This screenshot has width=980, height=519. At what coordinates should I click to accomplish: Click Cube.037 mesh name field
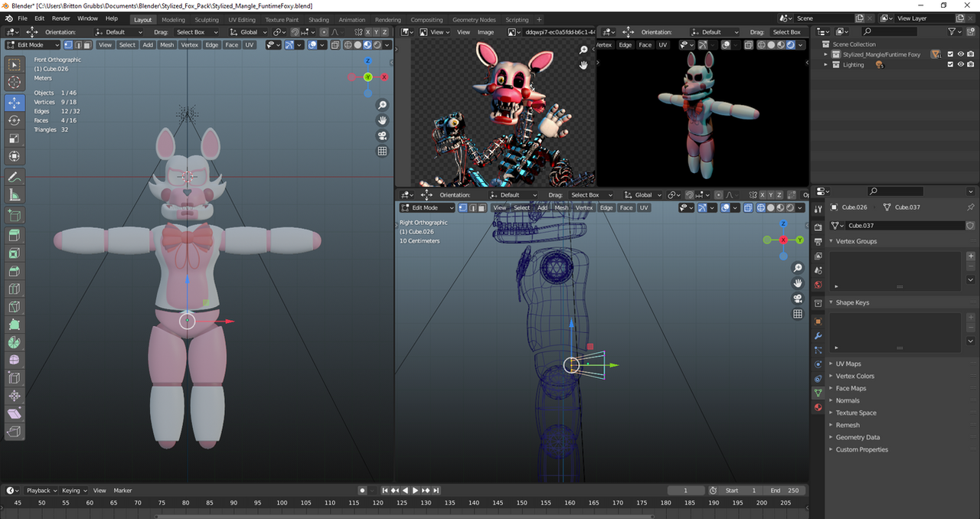click(x=905, y=226)
